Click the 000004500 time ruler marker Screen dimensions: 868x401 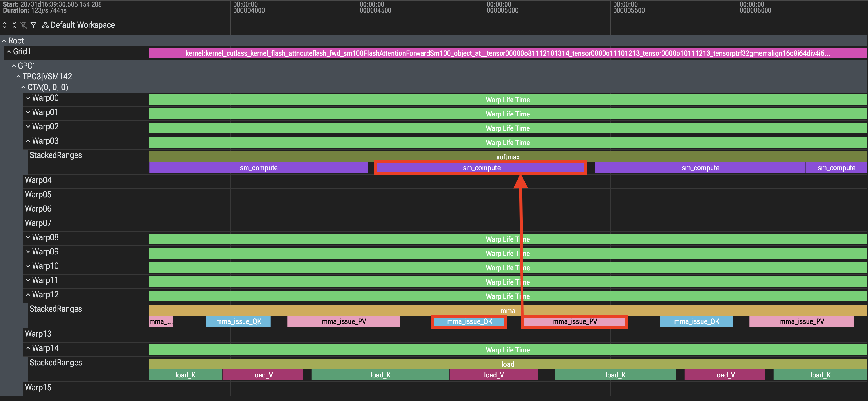(x=375, y=7)
